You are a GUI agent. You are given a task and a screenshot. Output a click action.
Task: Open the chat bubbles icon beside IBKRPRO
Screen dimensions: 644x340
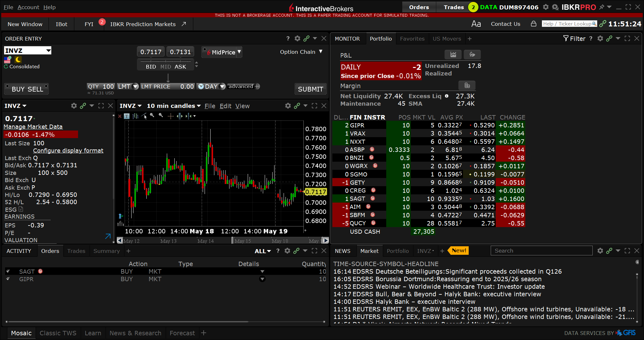(x=555, y=7)
